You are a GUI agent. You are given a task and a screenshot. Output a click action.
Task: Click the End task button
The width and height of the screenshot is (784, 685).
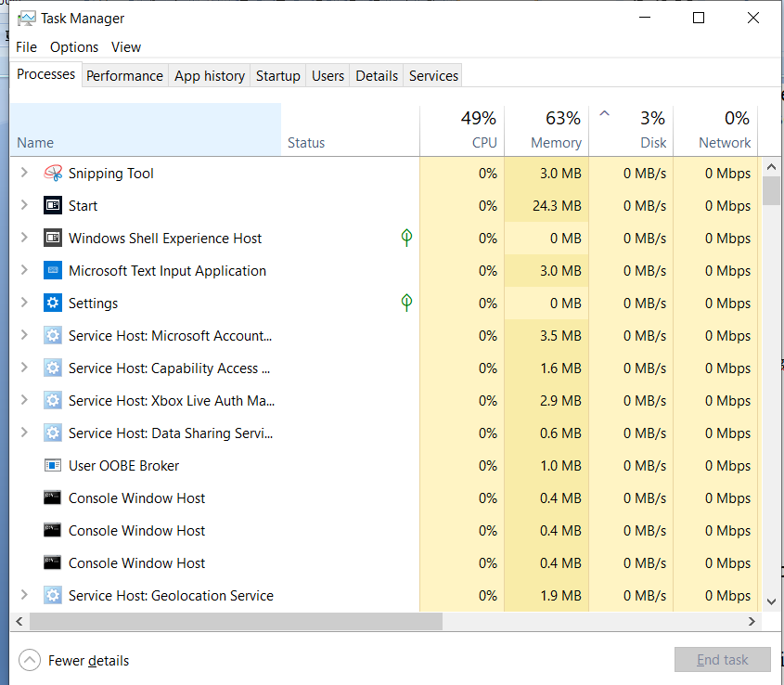(722, 660)
